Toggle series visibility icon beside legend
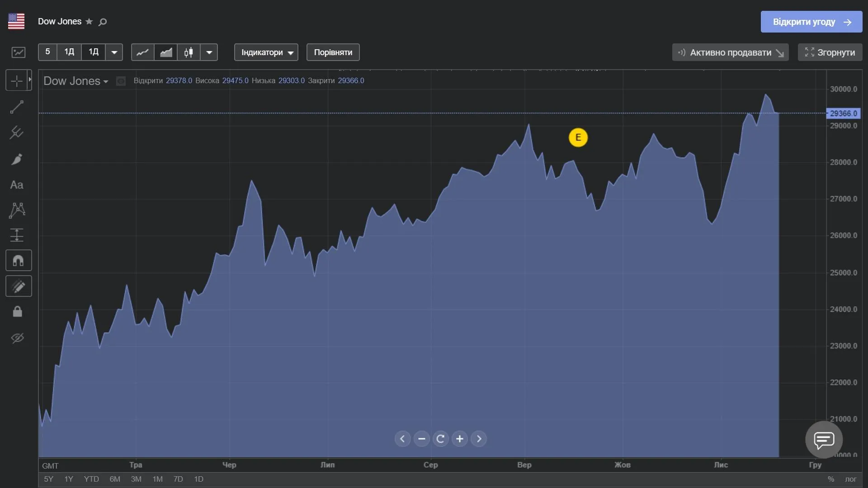Viewport: 868px width, 488px height. [121, 81]
